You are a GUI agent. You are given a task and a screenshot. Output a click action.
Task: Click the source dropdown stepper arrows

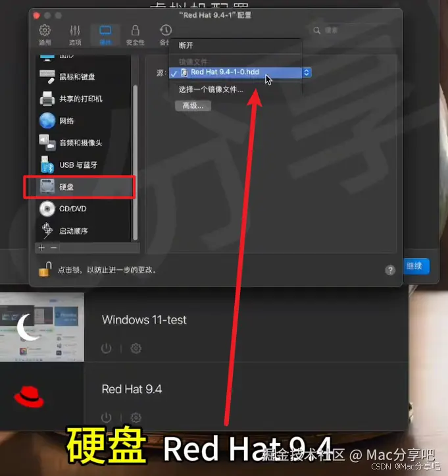tap(307, 72)
